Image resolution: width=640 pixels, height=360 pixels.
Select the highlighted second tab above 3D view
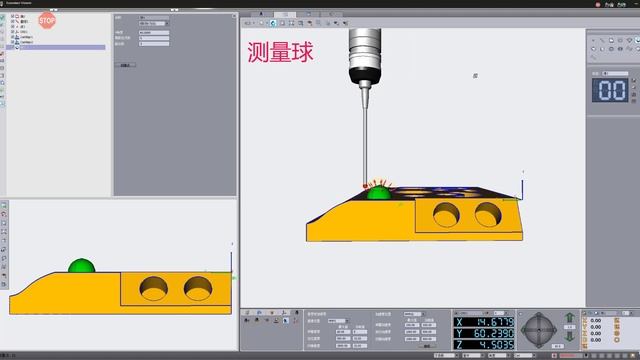point(285,14)
